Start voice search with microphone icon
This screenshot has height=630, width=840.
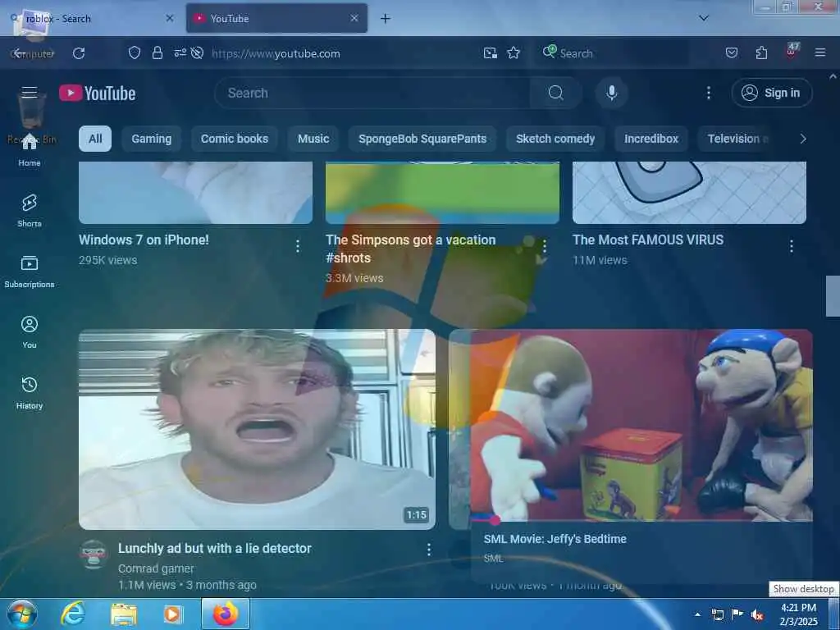point(611,93)
